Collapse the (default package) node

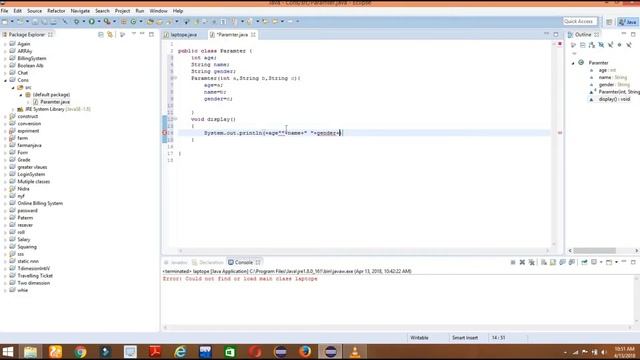pos(21,95)
